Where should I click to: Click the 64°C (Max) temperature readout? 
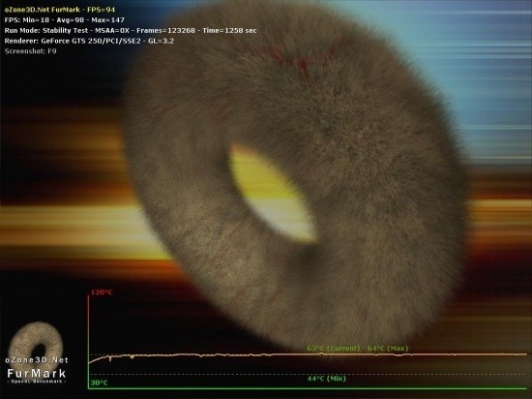pyautogui.click(x=388, y=349)
